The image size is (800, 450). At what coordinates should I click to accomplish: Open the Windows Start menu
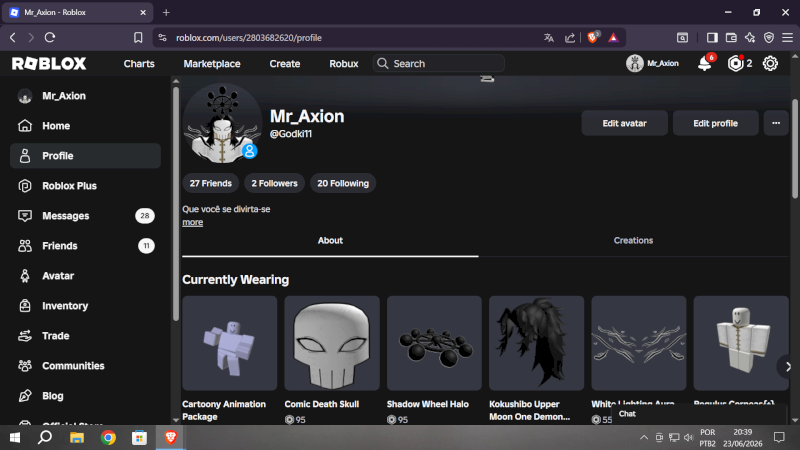tap(15, 437)
